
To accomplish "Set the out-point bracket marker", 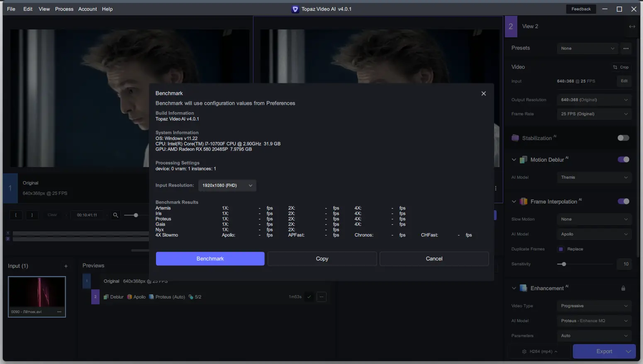I will (32, 215).
